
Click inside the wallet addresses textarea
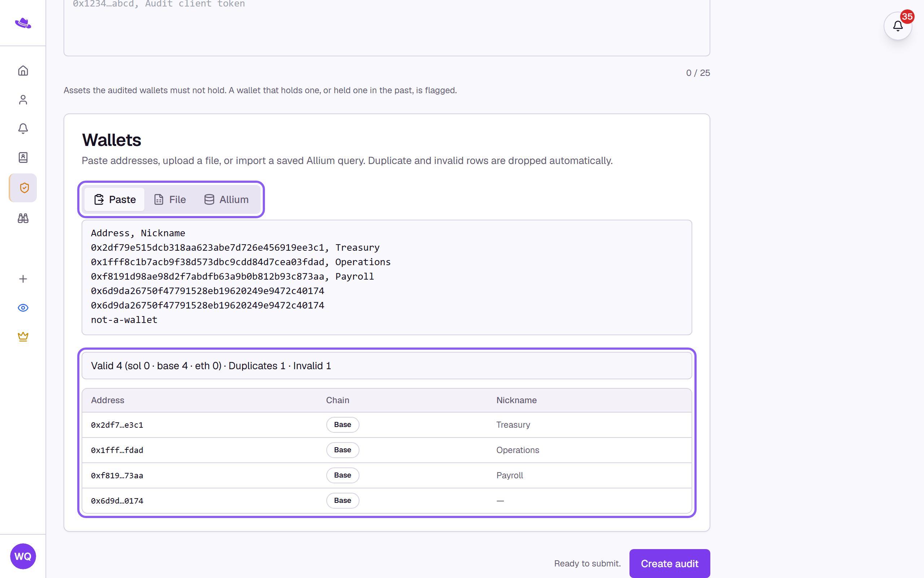point(387,277)
